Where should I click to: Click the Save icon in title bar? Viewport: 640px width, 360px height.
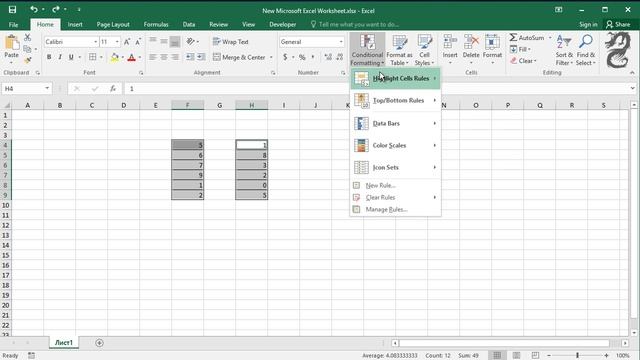(12, 9)
